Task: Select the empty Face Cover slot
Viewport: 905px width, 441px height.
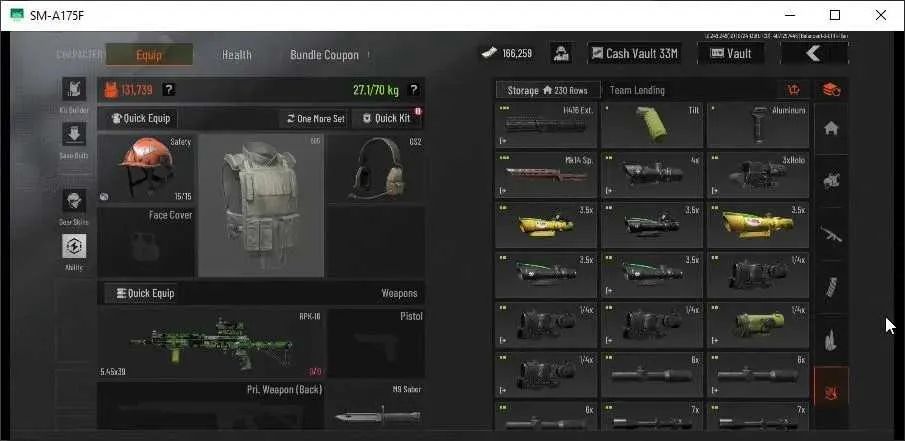Action: tap(146, 242)
